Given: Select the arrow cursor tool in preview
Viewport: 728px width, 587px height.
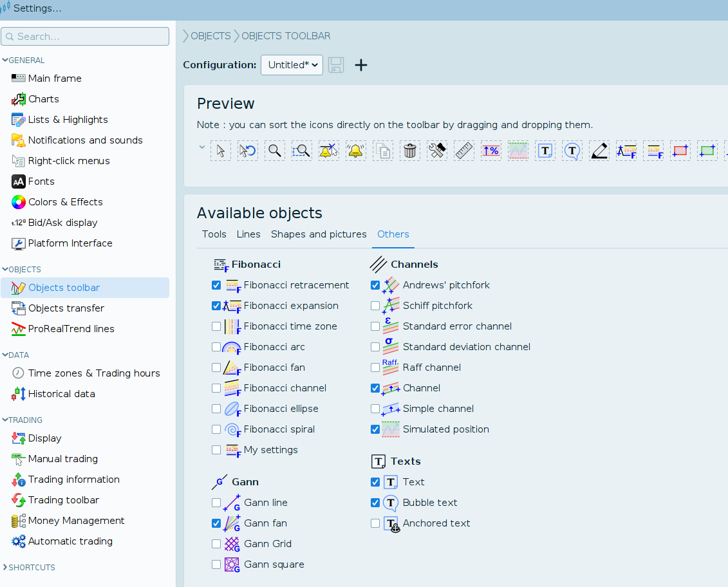Looking at the screenshot, I should click(x=221, y=151).
